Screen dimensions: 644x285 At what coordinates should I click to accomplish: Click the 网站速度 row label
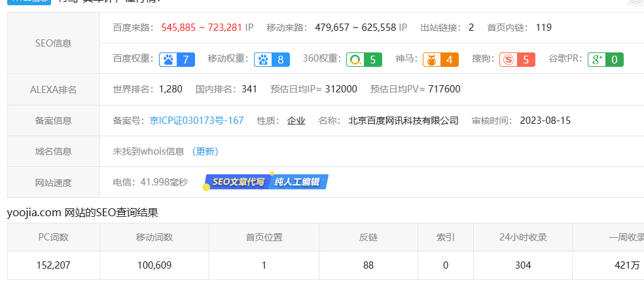[x=54, y=183]
